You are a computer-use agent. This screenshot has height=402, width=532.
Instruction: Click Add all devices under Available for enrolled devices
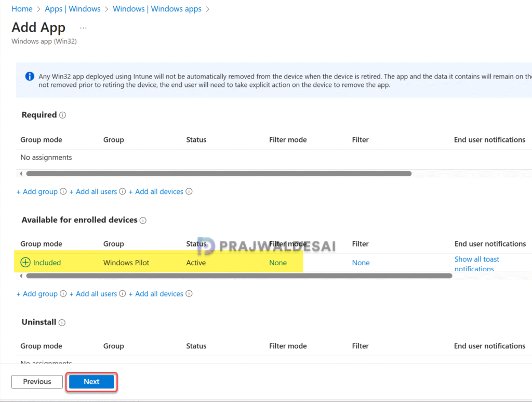point(156,294)
